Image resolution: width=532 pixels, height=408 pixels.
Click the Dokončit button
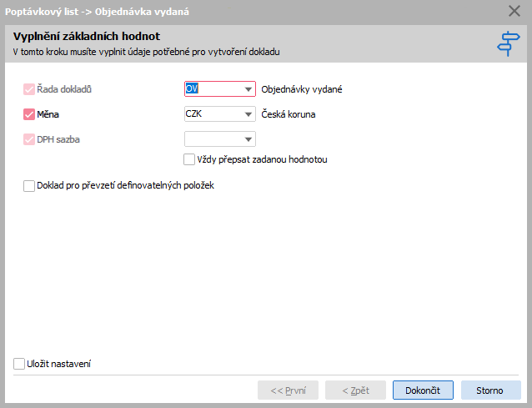pos(423,390)
